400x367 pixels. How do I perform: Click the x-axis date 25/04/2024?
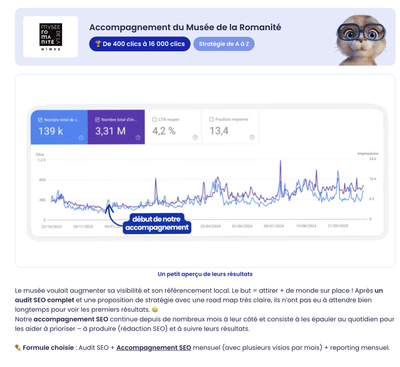click(x=211, y=226)
